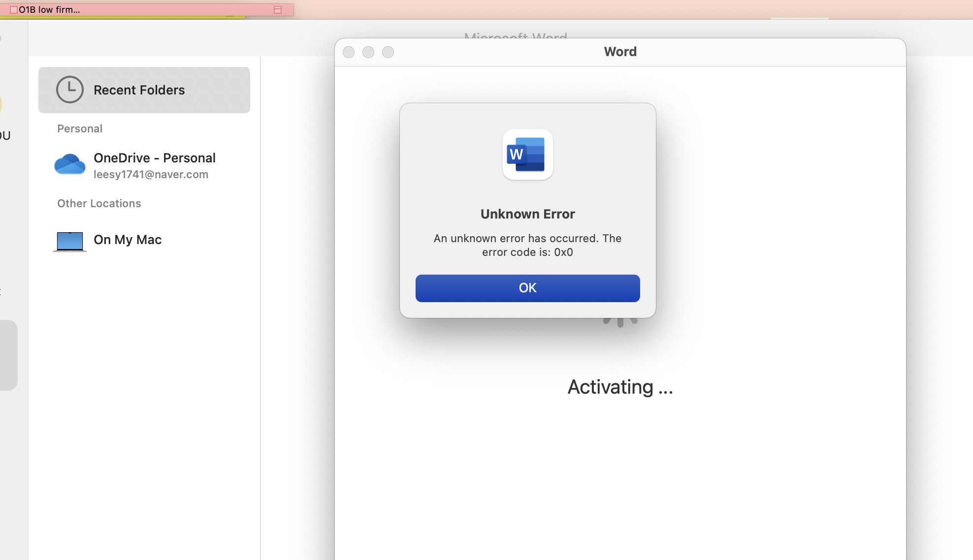Click the clock icon beside Recent Folders
The image size is (973, 560).
click(x=70, y=90)
